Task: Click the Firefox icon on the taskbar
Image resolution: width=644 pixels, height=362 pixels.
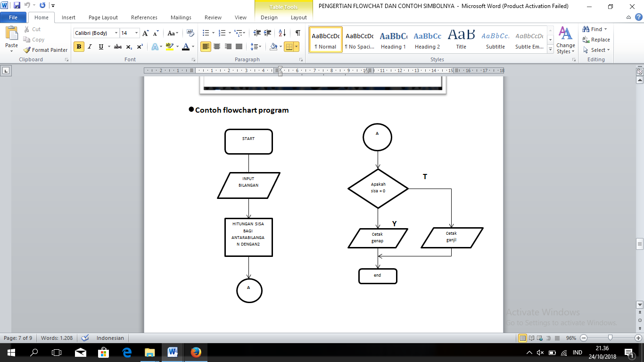Action: 196,352
